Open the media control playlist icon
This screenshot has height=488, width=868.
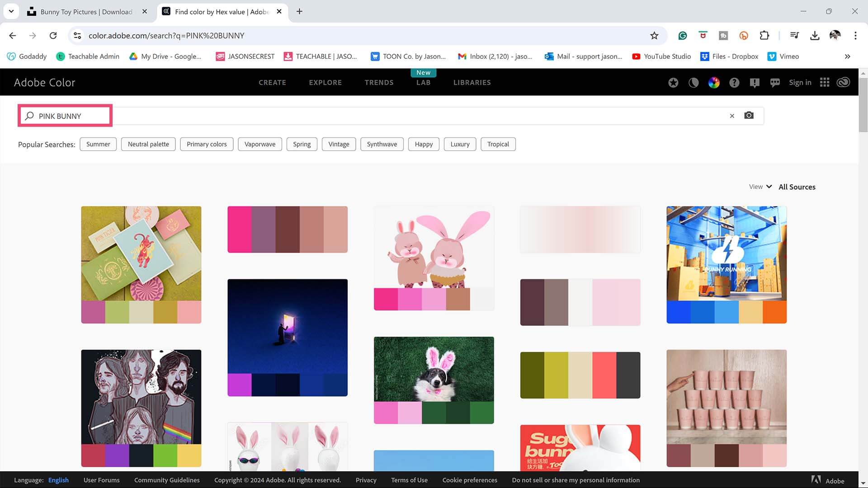click(x=794, y=36)
